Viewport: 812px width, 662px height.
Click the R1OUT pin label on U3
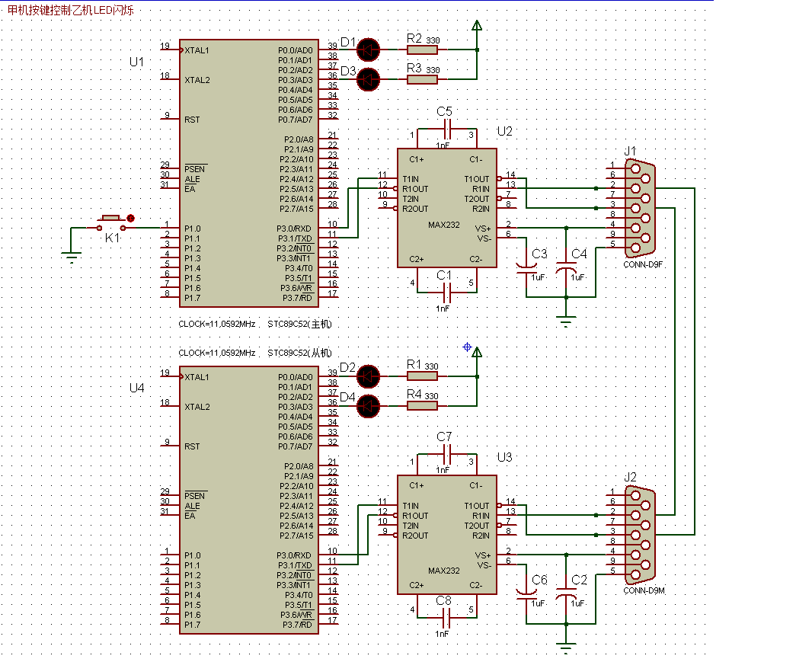(415, 516)
